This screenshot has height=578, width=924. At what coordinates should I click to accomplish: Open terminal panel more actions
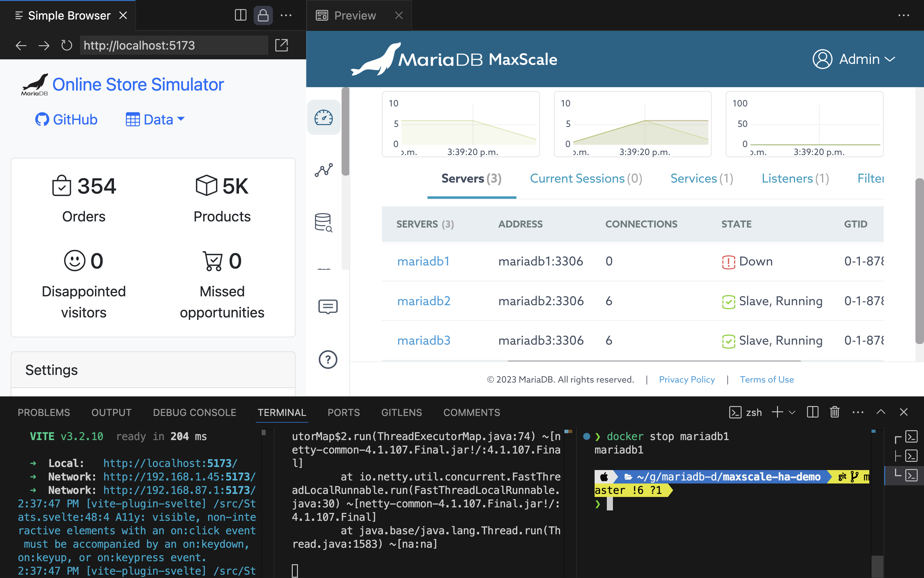click(x=858, y=412)
